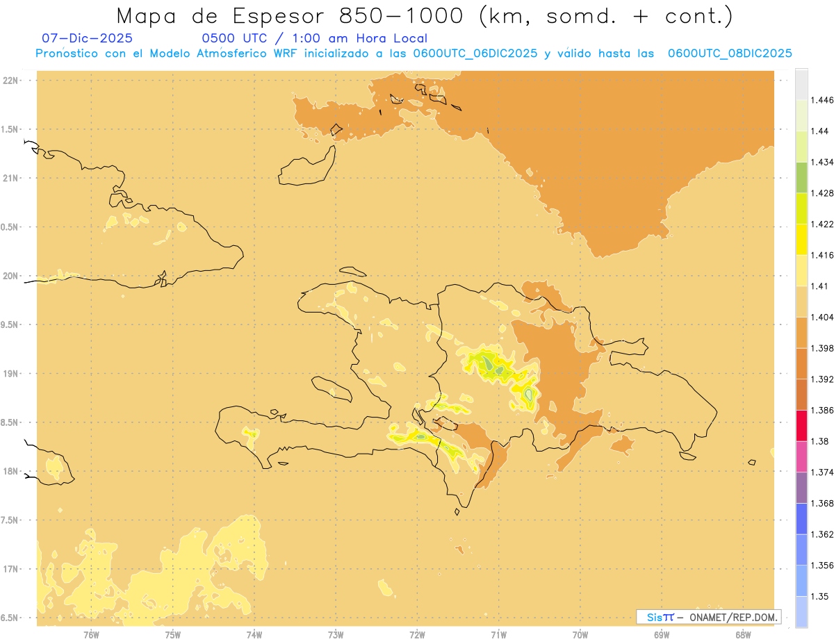Click the legend value 1.422
The width and height of the screenshot is (834, 644).
[x=821, y=224]
